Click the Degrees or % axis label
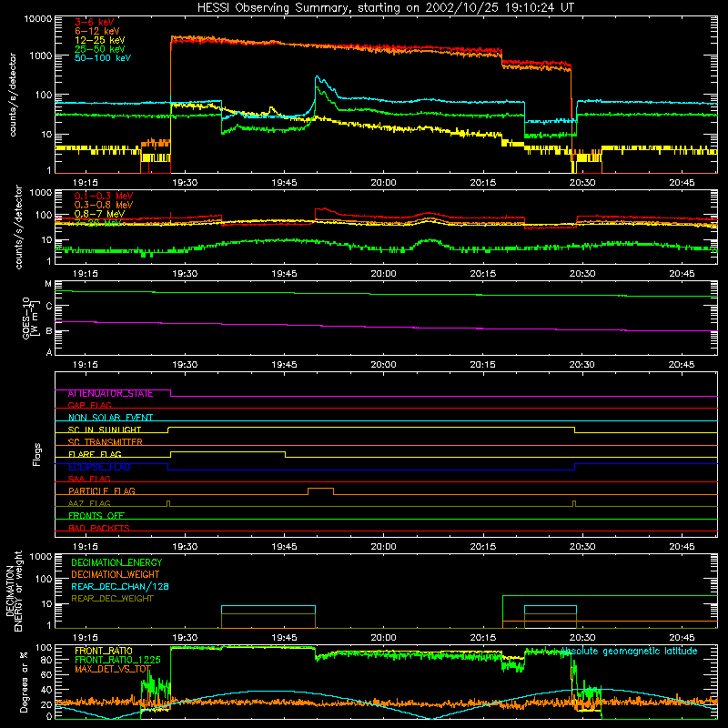 pos(24,682)
